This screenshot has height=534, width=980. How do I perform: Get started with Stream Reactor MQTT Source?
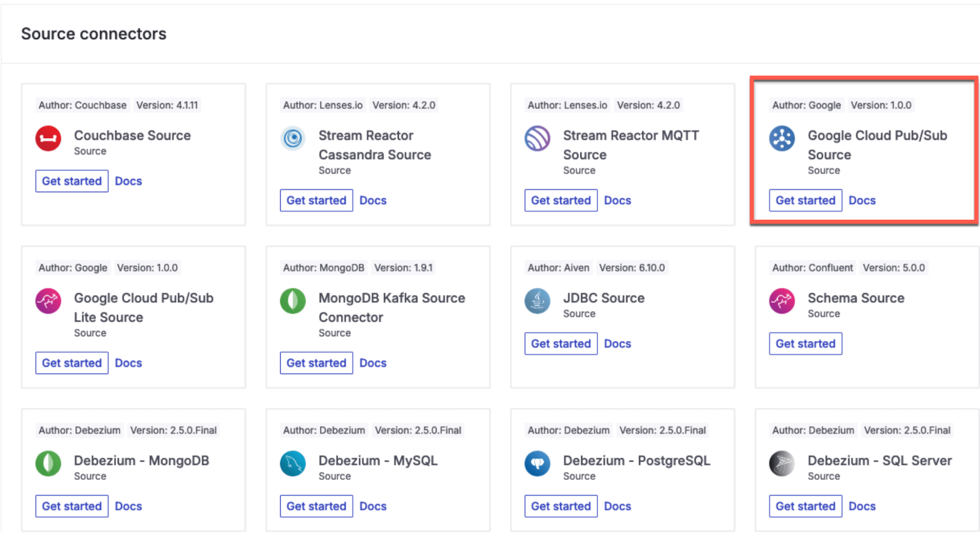click(x=561, y=201)
